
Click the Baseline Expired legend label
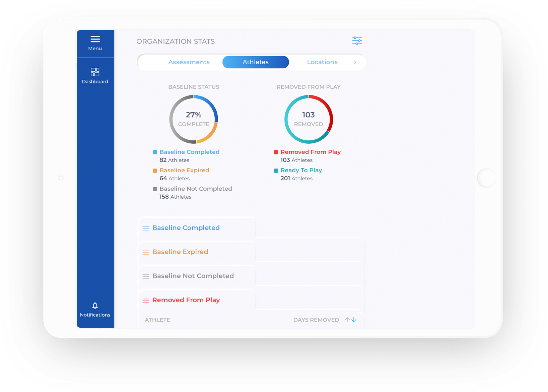click(184, 170)
